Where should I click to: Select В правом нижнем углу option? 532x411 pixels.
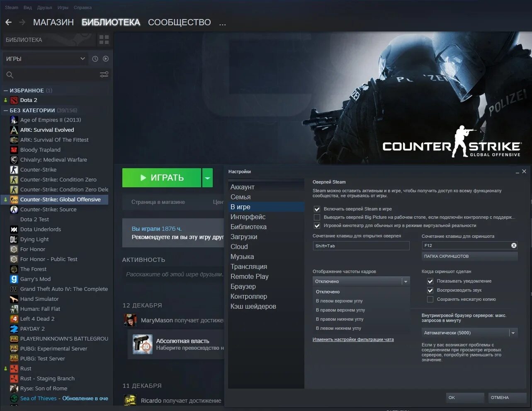(340, 319)
